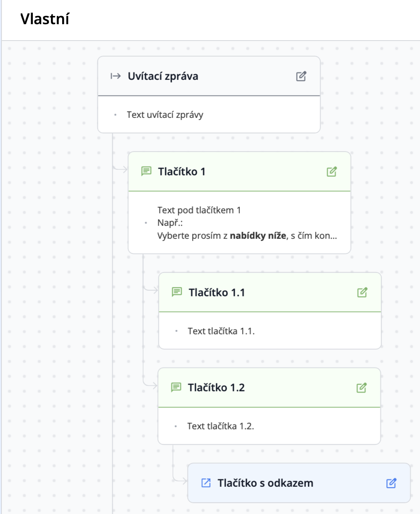Click external link icon on Tlačítko s odkazem
Image resolution: width=420 pixels, height=514 pixels.
pyautogui.click(x=206, y=483)
